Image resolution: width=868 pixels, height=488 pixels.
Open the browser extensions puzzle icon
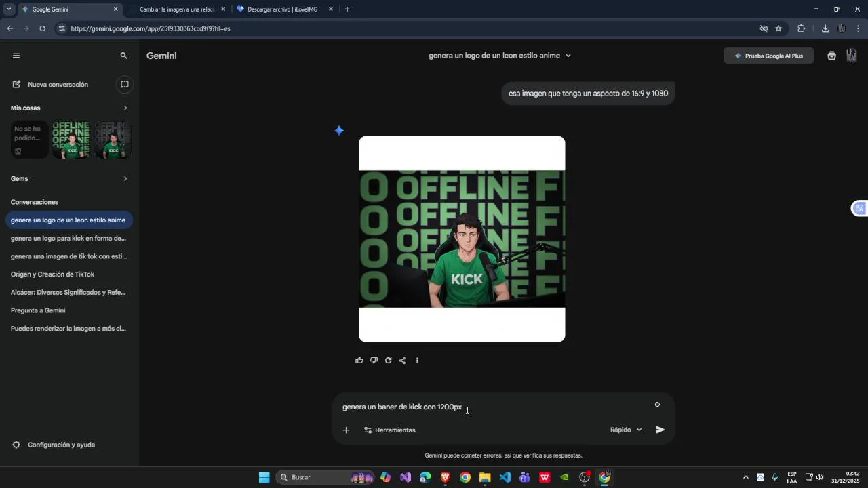801,28
